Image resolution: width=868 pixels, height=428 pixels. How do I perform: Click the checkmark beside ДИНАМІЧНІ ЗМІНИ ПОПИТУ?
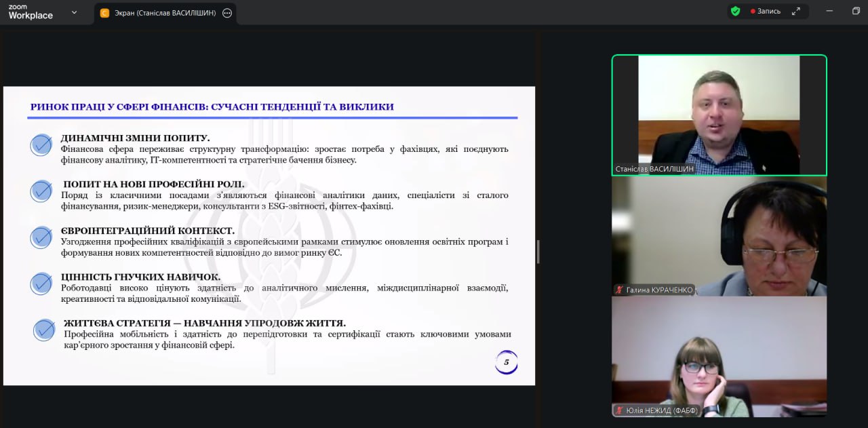(x=41, y=145)
